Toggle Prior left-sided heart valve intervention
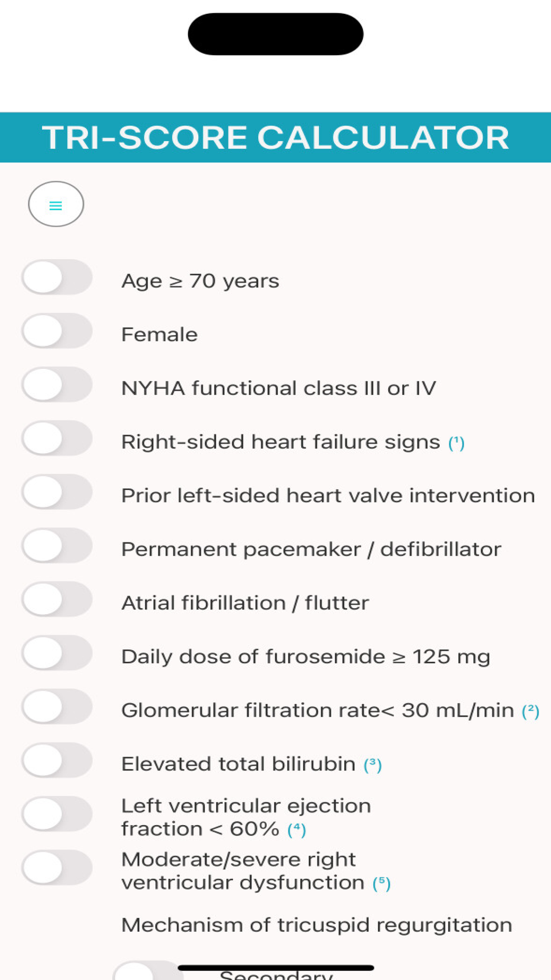The width and height of the screenshot is (551, 980). [x=57, y=492]
